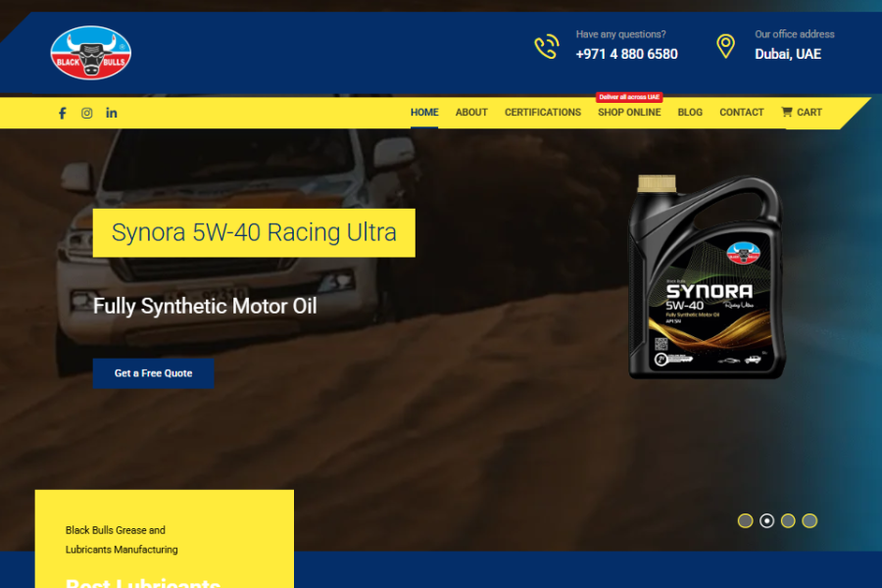This screenshot has width=882, height=588.
Task: Click the Our office address label
Action: click(794, 34)
